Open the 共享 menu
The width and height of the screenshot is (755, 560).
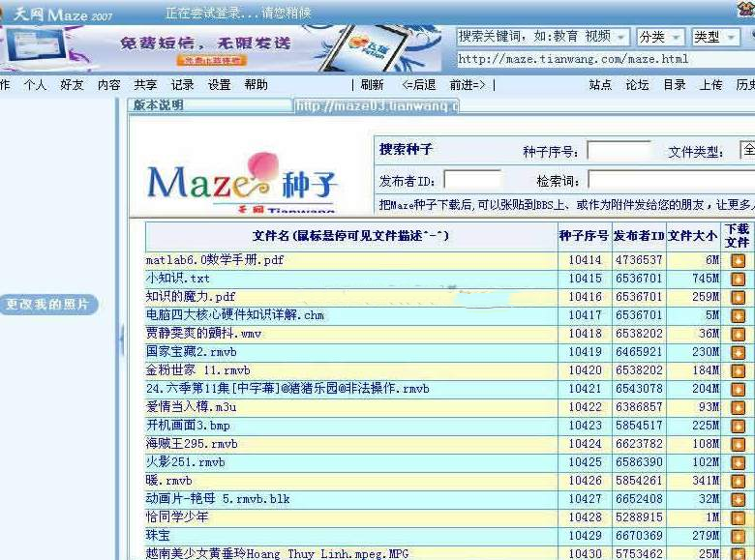click(145, 85)
